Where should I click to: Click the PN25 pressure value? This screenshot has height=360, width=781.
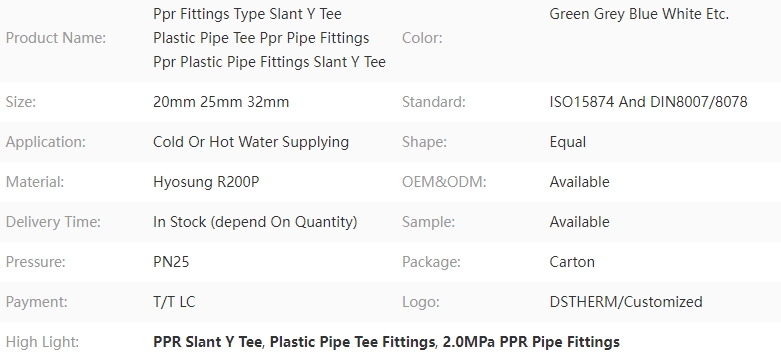pos(171,262)
